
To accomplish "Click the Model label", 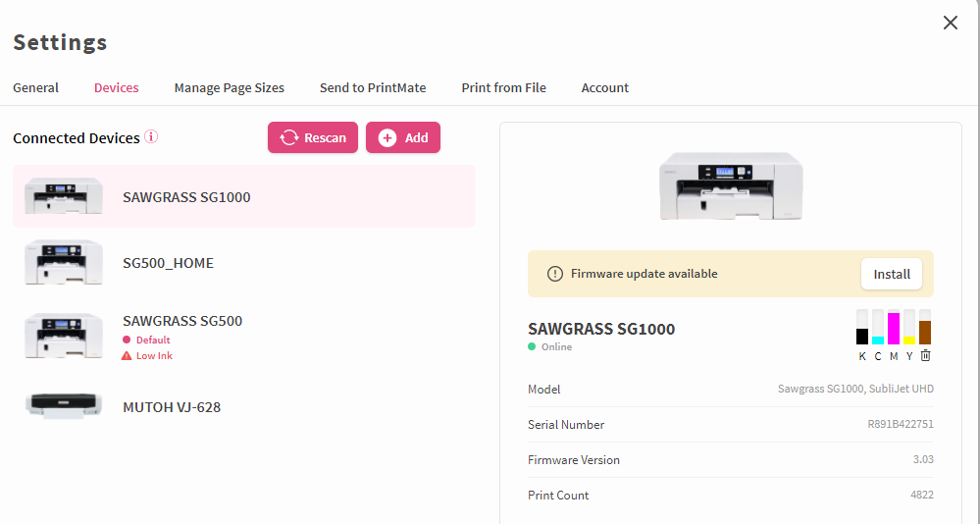I will pos(543,389).
